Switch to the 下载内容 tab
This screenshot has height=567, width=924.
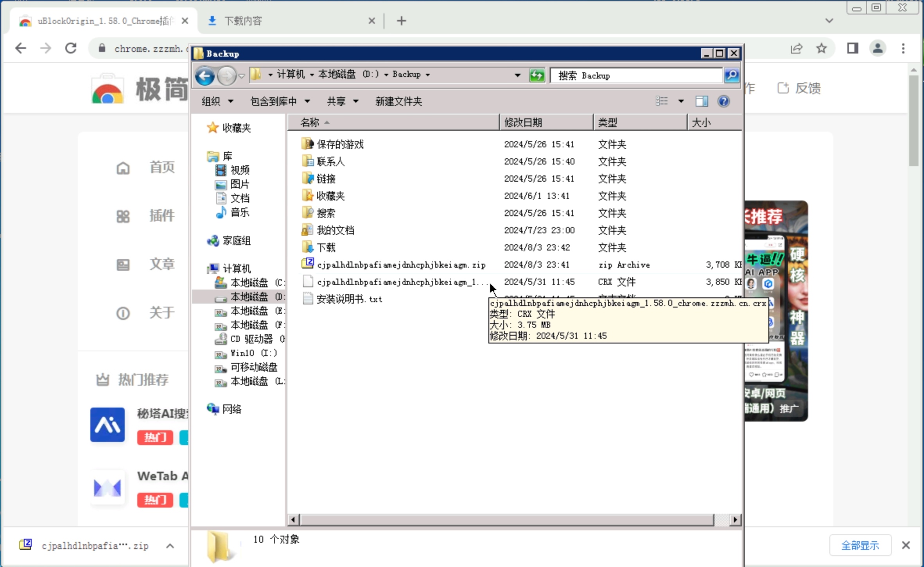(242, 21)
